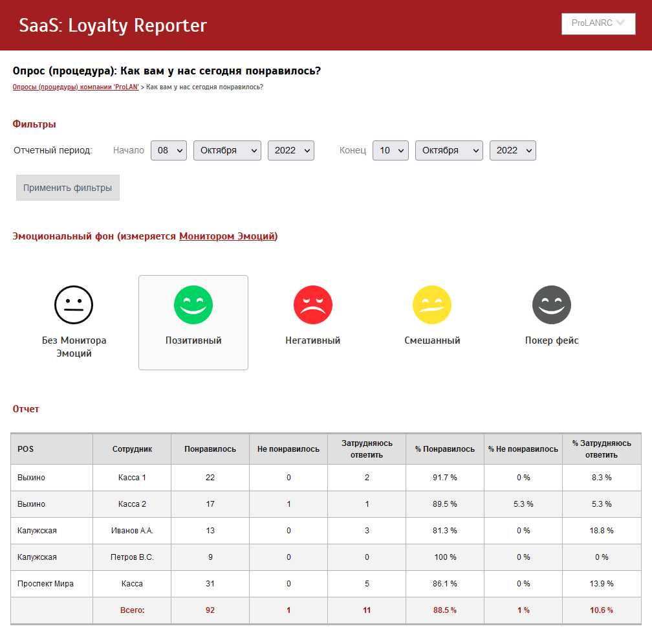
Task: Select the gray 'Покер фейс' smiley icon
Action: (x=552, y=305)
